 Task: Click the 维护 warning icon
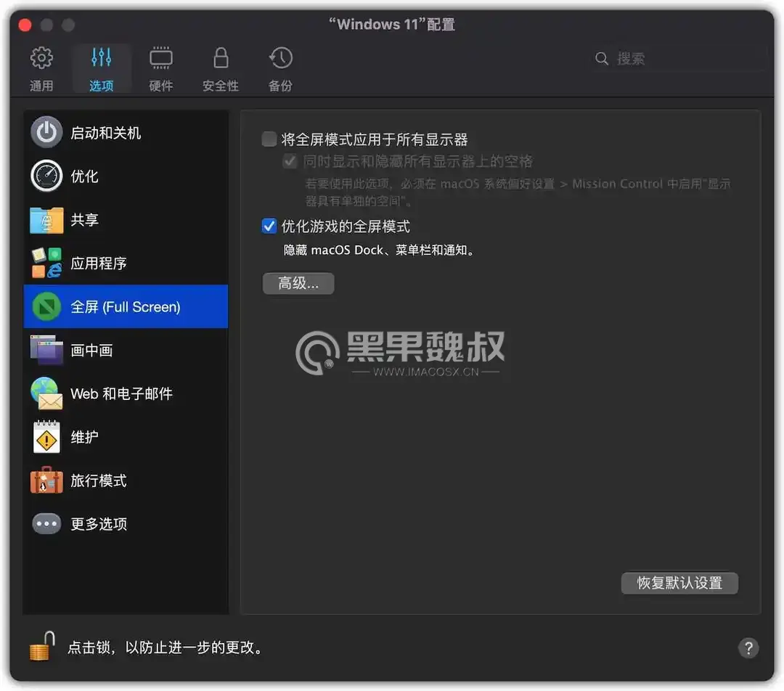click(46, 437)
